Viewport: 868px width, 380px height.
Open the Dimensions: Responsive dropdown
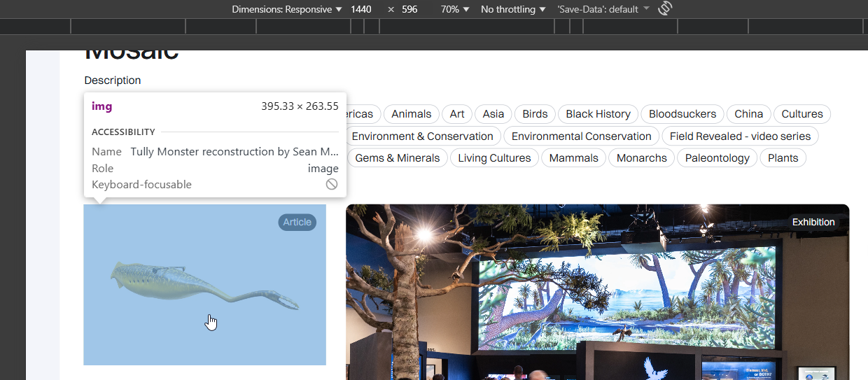point(287,9)
